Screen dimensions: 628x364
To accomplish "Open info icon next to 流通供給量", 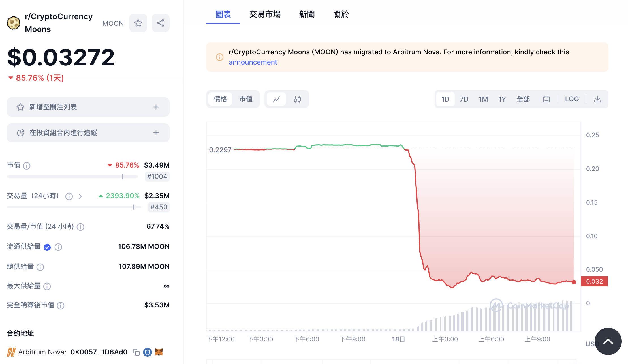I will pyautogui.click(x=58, y=247).
